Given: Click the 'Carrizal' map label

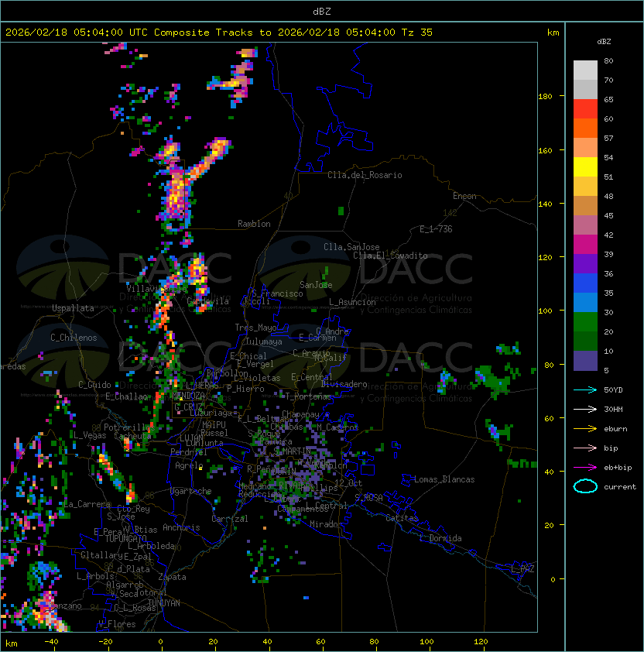Looking at the screenshot, I should pos(230,519).
